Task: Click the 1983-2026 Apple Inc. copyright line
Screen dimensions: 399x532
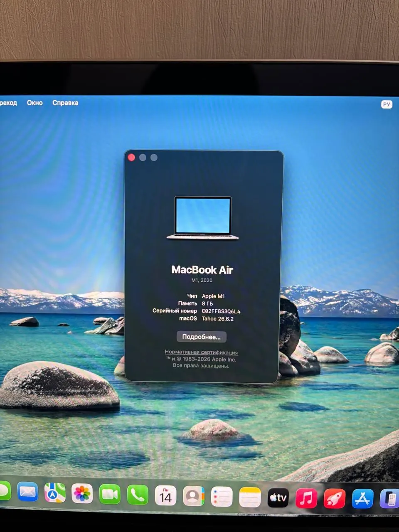Action: pos(201,359)
